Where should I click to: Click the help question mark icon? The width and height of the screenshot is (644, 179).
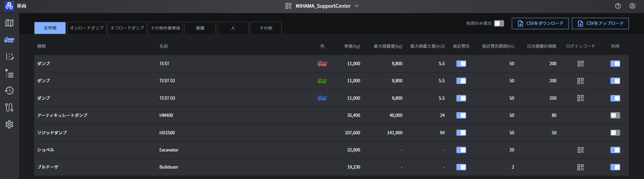coord(618,6)
